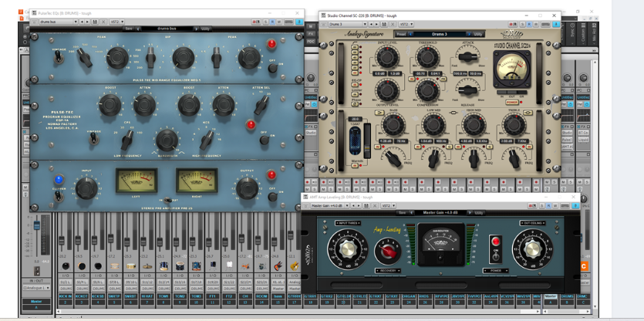Viewport: 644px width, 321px height.
Task: Toggle the Pre-25 preamp Off/On power knob
Action: [x=272, y=197]
